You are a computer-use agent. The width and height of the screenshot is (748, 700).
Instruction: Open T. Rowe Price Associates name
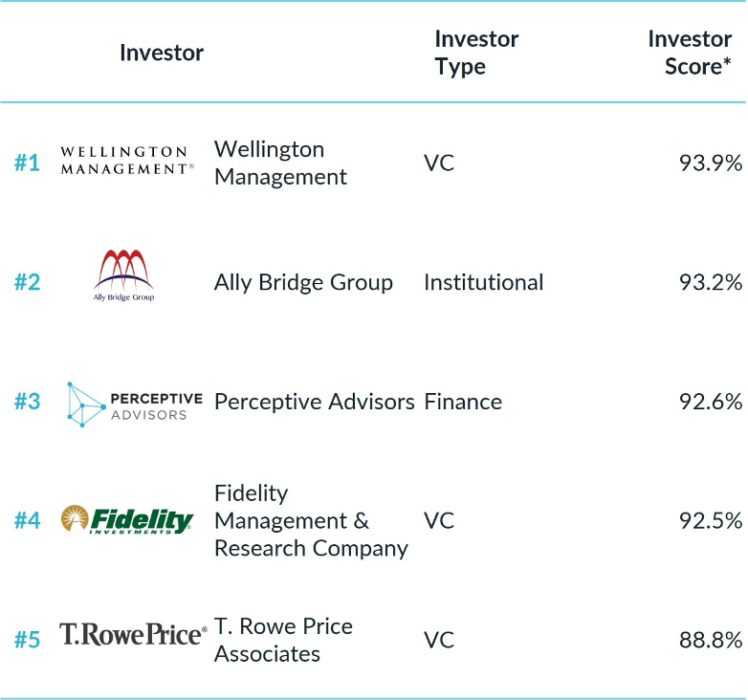tap(283, 640)
